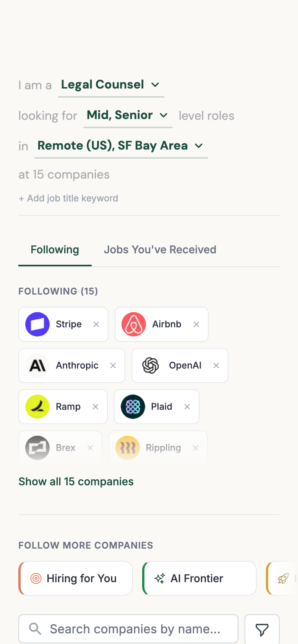
Task: Click Add job title keyword
Action: coord(68,198)
